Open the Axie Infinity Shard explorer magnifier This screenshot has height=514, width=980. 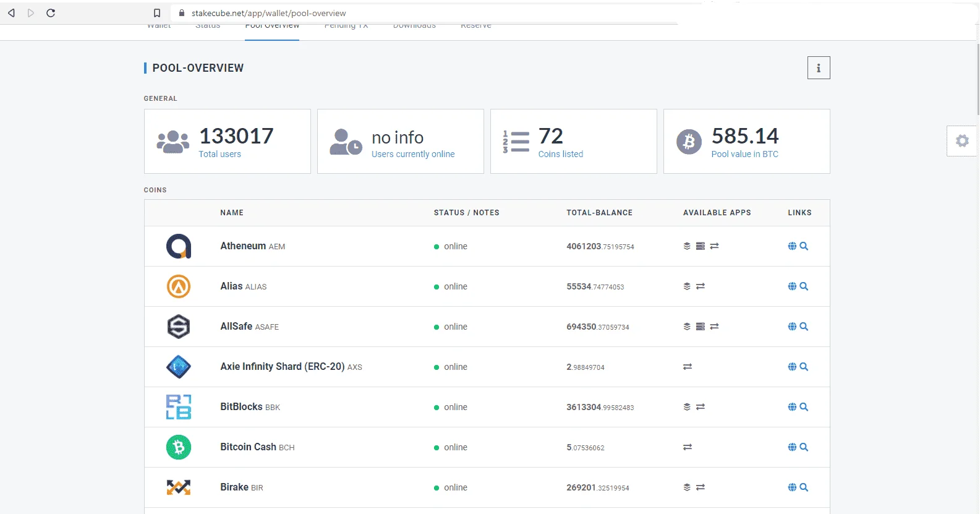coord(804,367)
